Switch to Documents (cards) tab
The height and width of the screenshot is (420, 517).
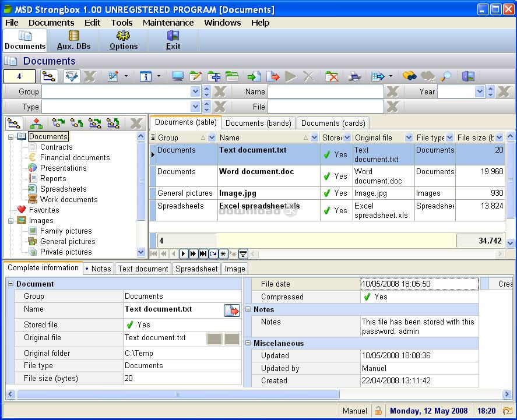(x=333, y=123)
